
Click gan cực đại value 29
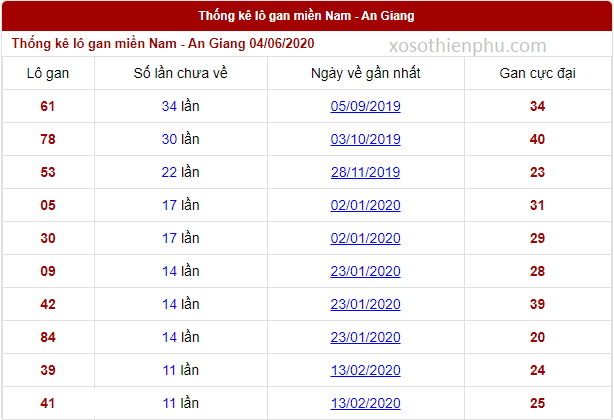point(537,238)
